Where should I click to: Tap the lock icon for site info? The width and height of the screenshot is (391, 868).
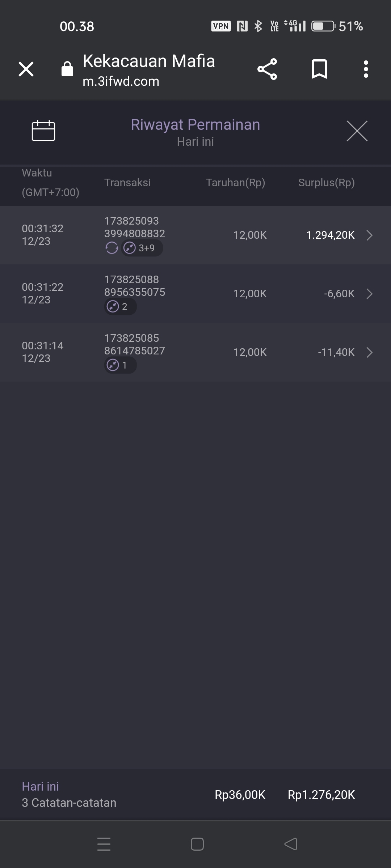click(x=67, y=69)
